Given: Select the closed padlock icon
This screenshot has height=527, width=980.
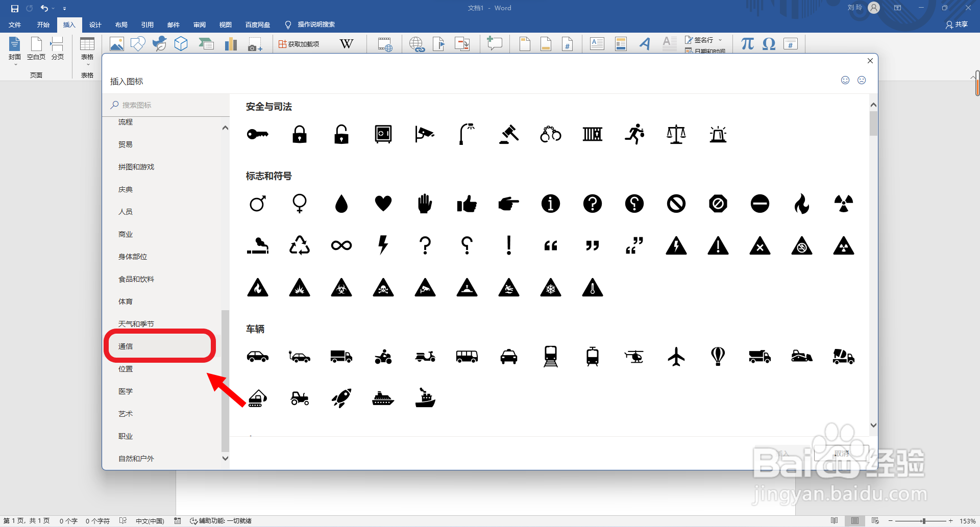Looking at the screenshot, I should pyautogui.click(x=300, y=134).
